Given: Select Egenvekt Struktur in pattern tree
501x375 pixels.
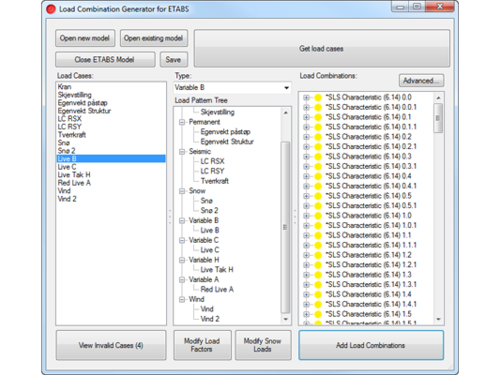Looking at the screenshot, I should (x=227, y=142).
